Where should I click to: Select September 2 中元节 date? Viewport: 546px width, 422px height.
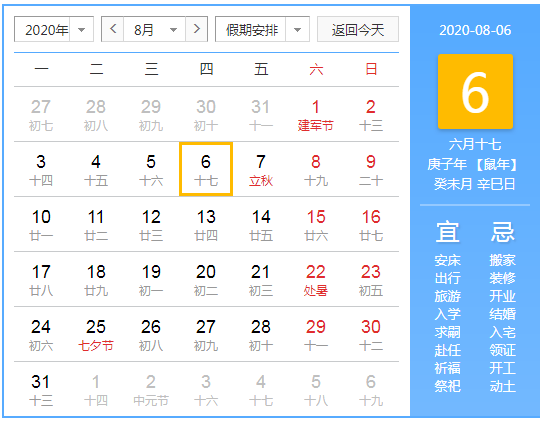click(151, 390)
